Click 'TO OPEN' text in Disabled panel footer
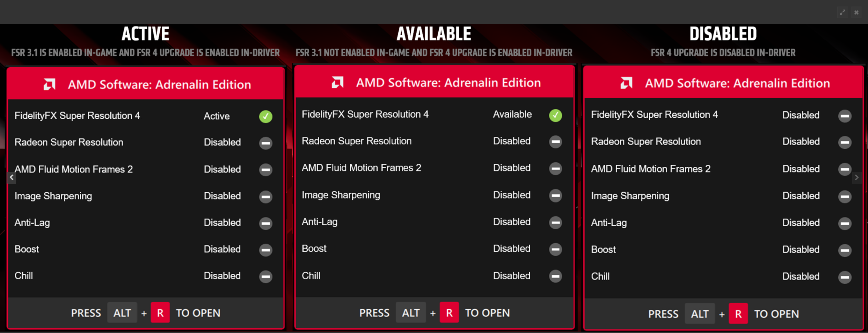The image size is (868, 333). (776, 314)
